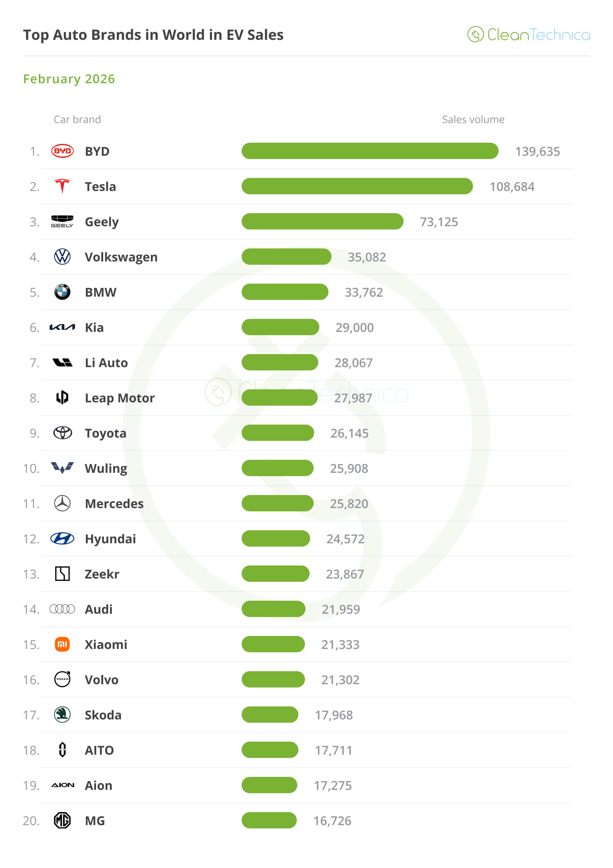
Task: Click the Skoda logo icon
Action: [x=62, y=714]
